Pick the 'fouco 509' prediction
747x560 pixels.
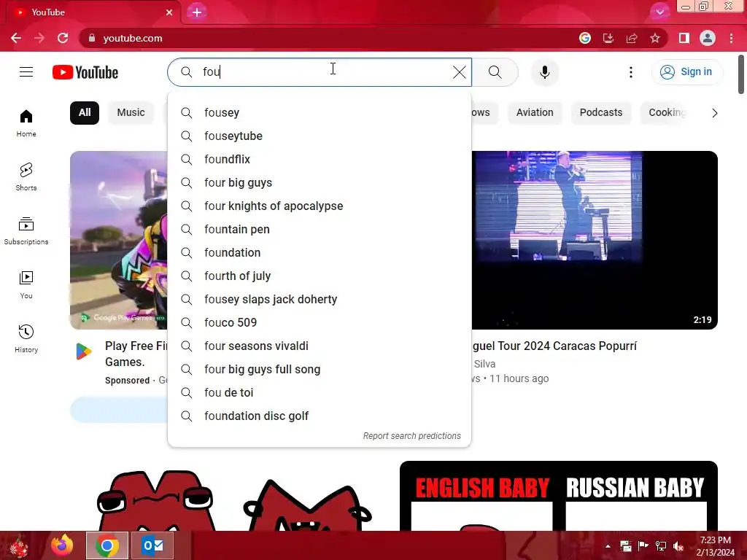pyautogui.click(x=320, y=322)
